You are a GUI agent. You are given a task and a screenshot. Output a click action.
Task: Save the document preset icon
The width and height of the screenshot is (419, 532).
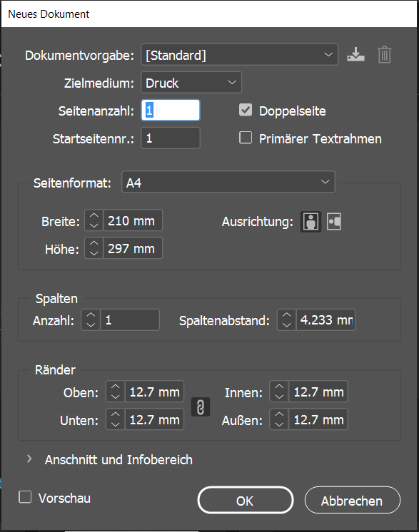coord(355,55)
